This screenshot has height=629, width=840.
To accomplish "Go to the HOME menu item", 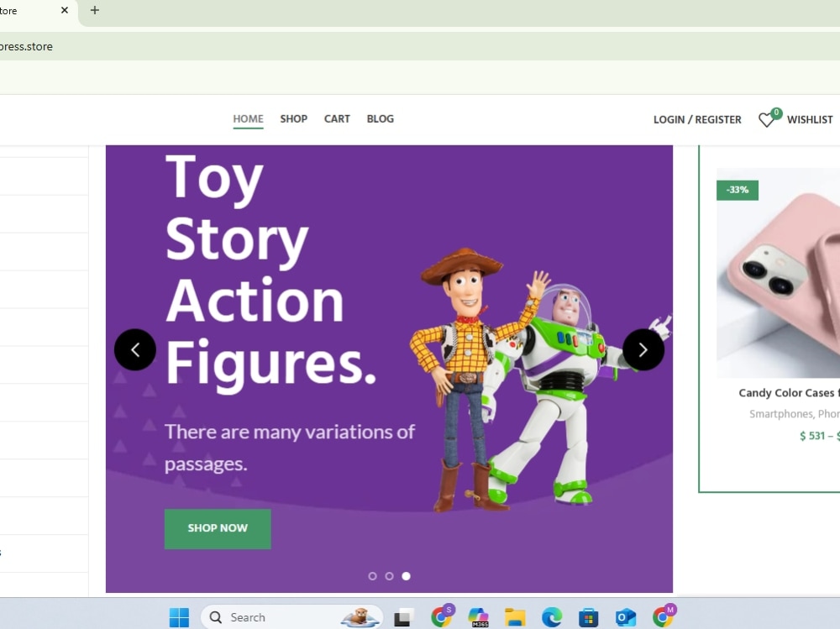I will 248,119.
